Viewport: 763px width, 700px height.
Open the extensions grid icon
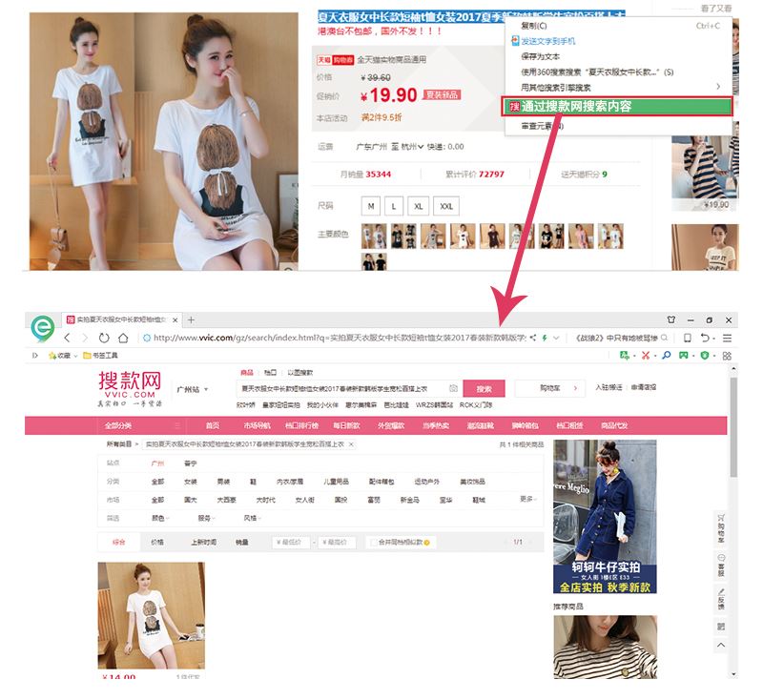pyautogui.click(x=727, y=356)
